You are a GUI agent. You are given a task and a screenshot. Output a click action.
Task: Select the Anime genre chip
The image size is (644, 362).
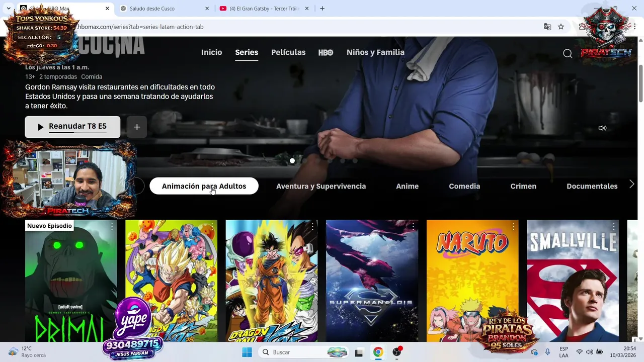point(407,186)
